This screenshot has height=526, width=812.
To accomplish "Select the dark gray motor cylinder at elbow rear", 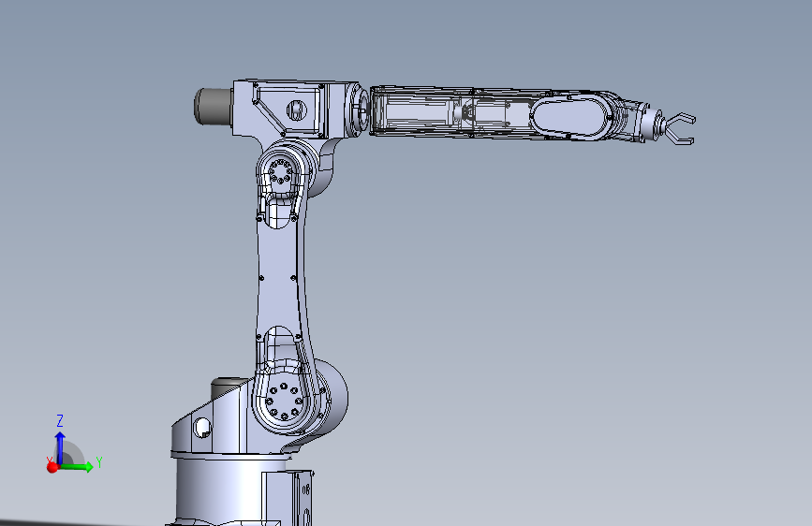I will tap(213, 106).
